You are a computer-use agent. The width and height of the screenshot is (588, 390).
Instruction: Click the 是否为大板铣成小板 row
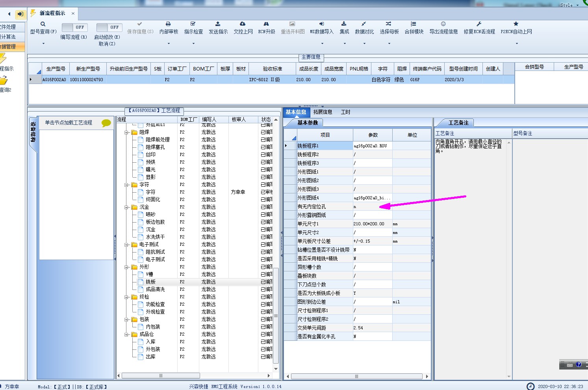pos(358,293)
